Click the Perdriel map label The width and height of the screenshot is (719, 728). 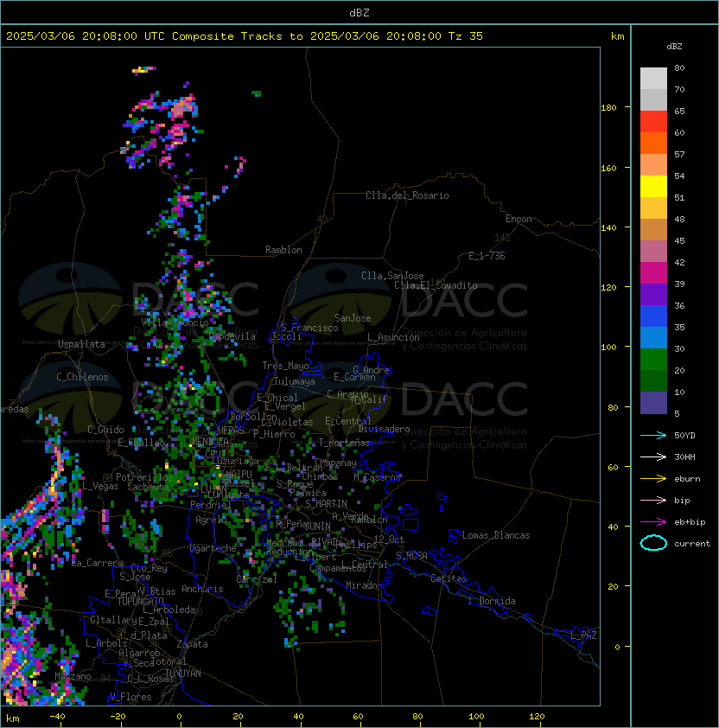pos(211,505)
